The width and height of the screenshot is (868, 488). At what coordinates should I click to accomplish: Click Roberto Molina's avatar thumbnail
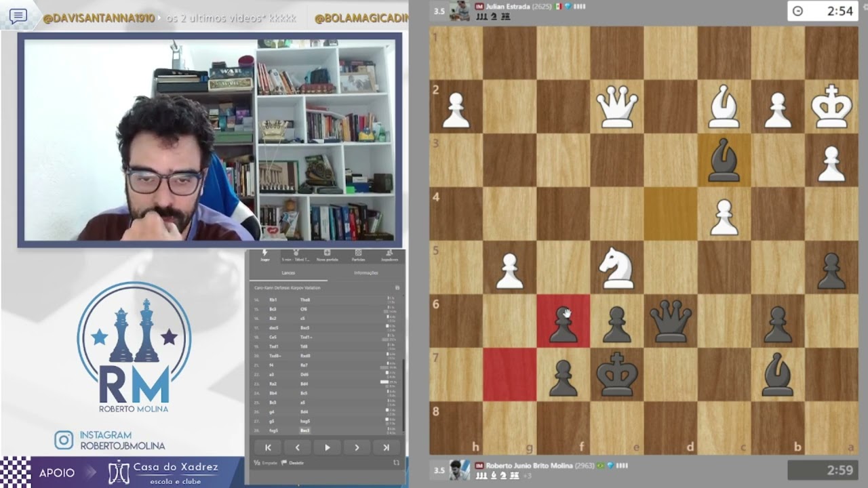tap(459, 470)
